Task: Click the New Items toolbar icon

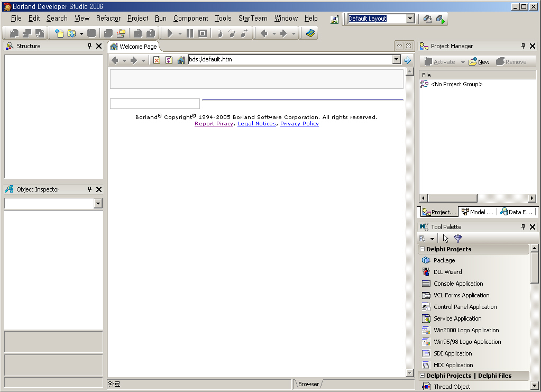Action: click(x=59, y=33)
